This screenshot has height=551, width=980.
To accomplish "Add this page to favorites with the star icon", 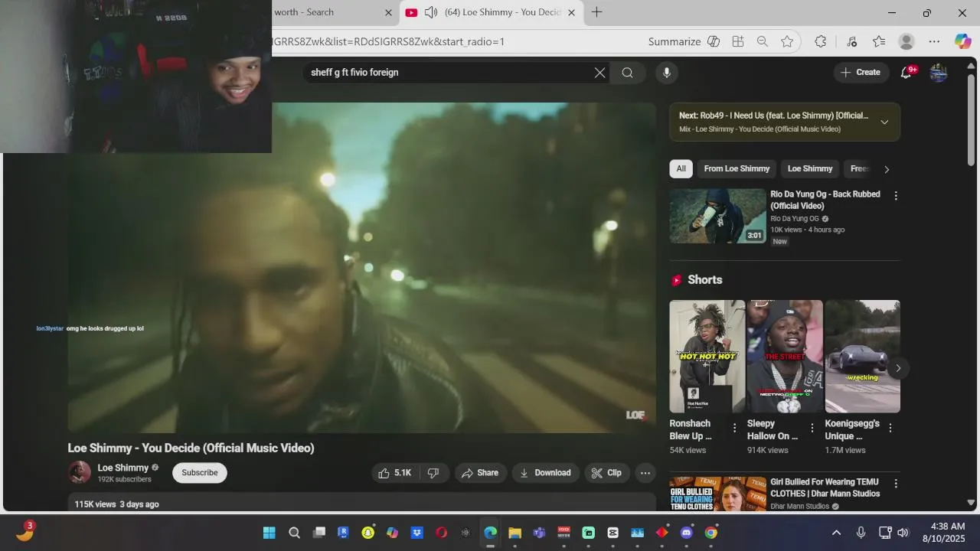I will [787, 41].
